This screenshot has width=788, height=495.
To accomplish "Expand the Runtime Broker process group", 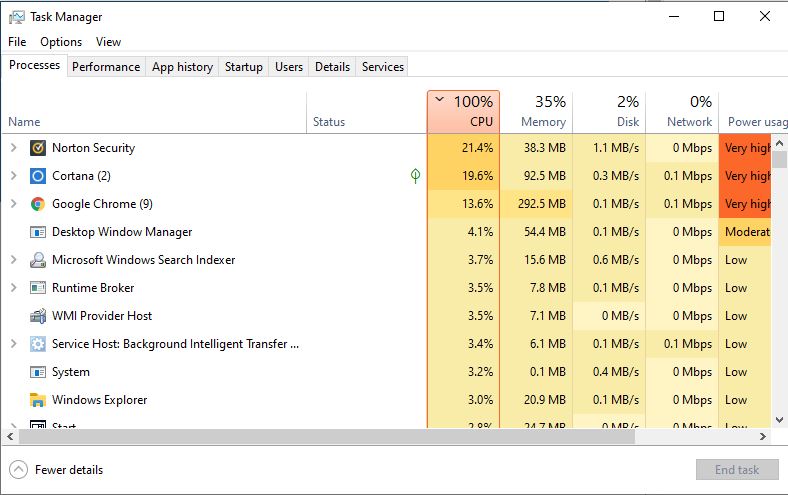I will pyautogui.click(x=14, y=288).
